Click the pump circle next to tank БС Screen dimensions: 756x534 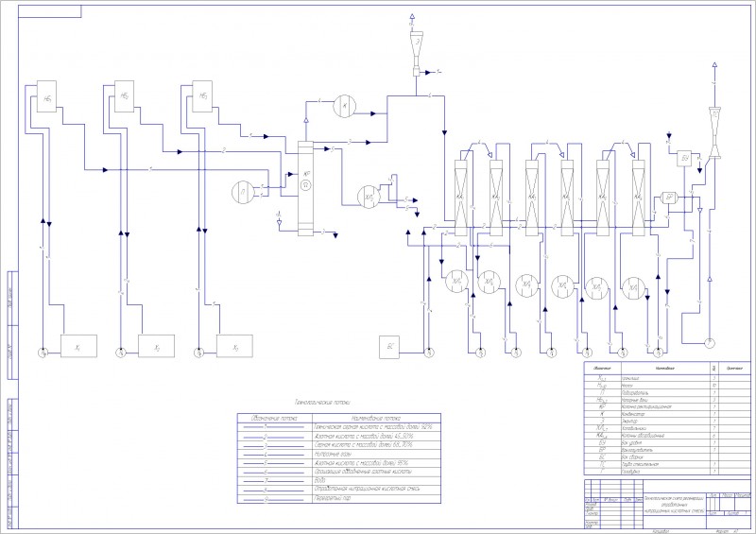point(429,353)
